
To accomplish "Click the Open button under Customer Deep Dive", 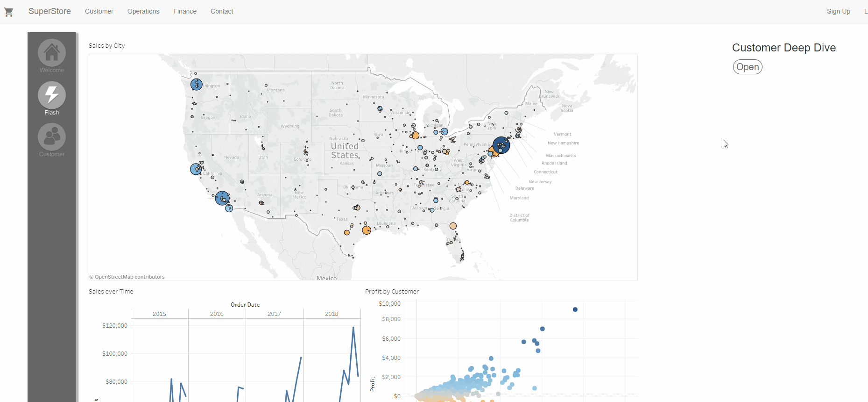I will coord(748,67).
